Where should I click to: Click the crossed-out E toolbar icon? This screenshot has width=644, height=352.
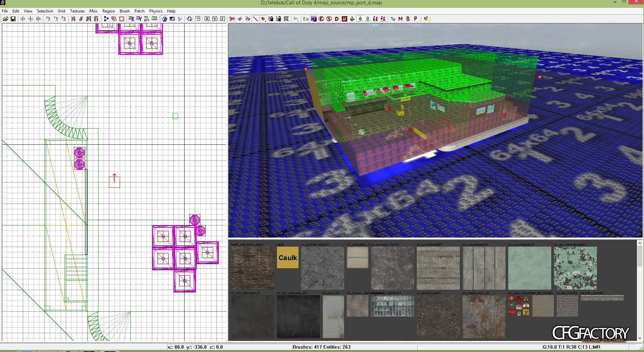coord(321,19)
